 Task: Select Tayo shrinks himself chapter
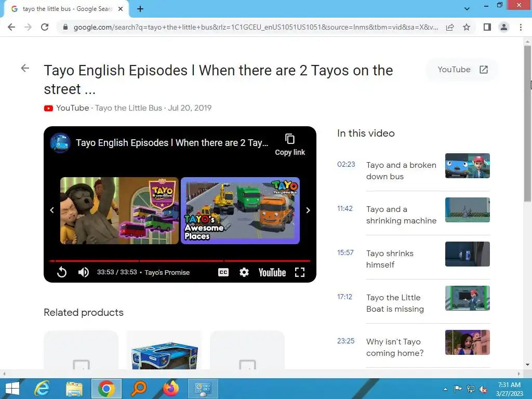pos(390,259)
